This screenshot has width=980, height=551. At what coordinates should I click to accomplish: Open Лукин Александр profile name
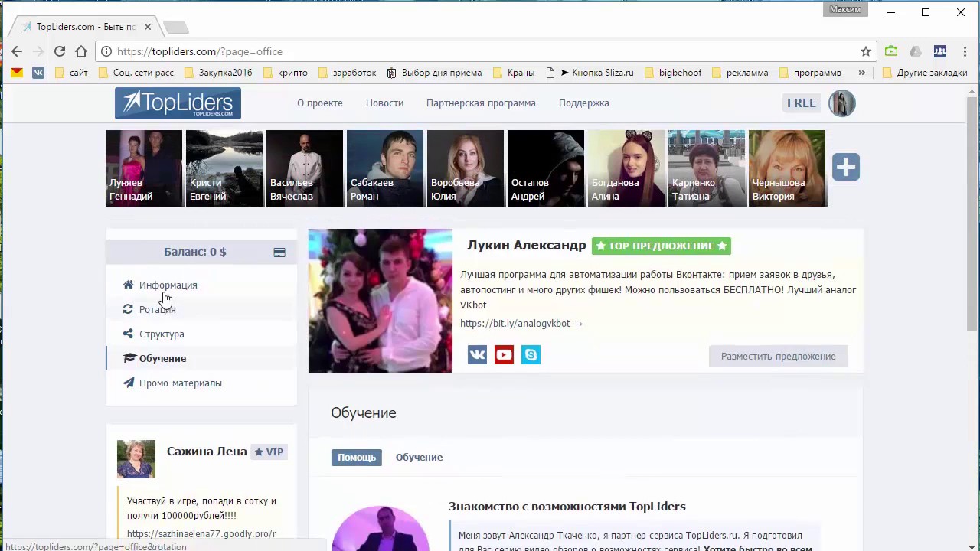pyautogui.click(x=527, y=245)
